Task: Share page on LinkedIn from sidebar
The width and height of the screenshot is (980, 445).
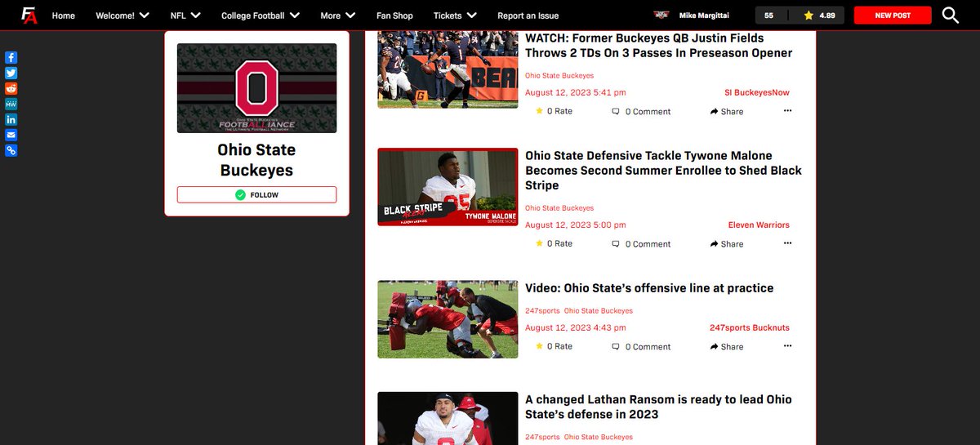Action: [x=11, y=119]
